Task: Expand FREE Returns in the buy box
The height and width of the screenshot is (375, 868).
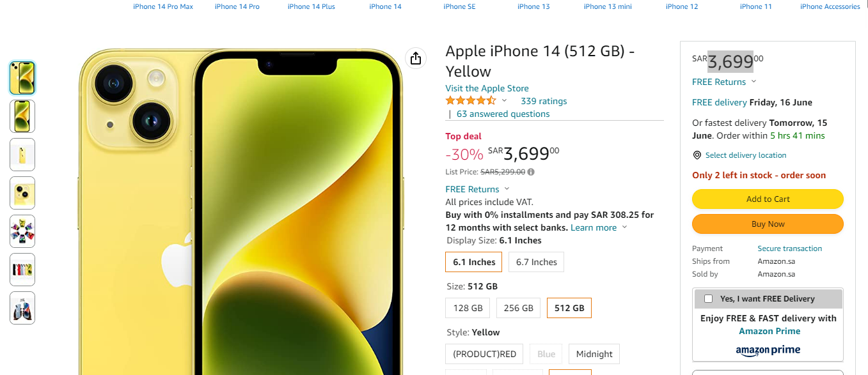Action: [x=754, y=82]
